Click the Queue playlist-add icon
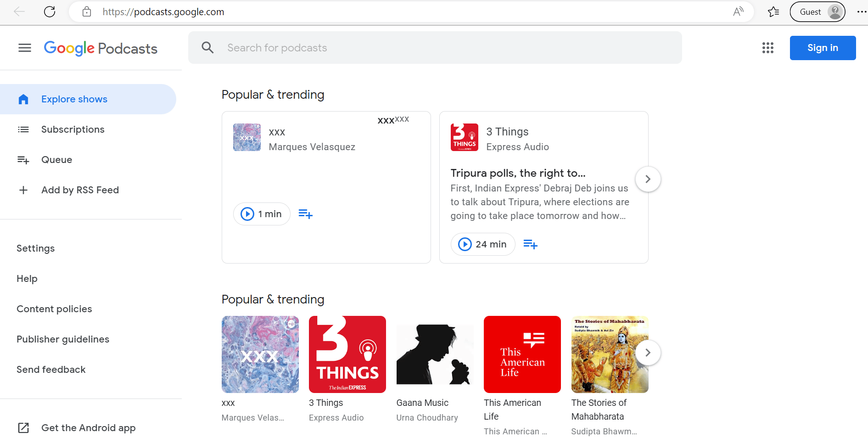Viewport: 868px width, 438px height. (23, 160)
